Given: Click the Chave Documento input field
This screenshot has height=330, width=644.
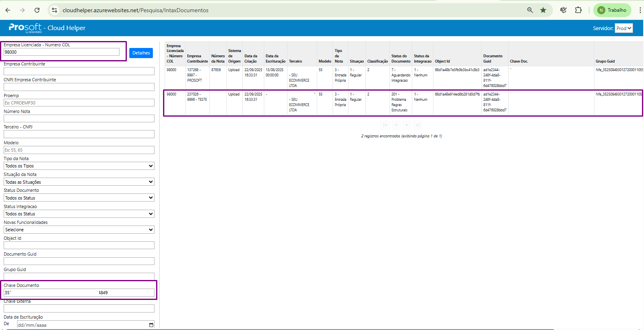Looking at the screenshot, I should tap(79, 293).
